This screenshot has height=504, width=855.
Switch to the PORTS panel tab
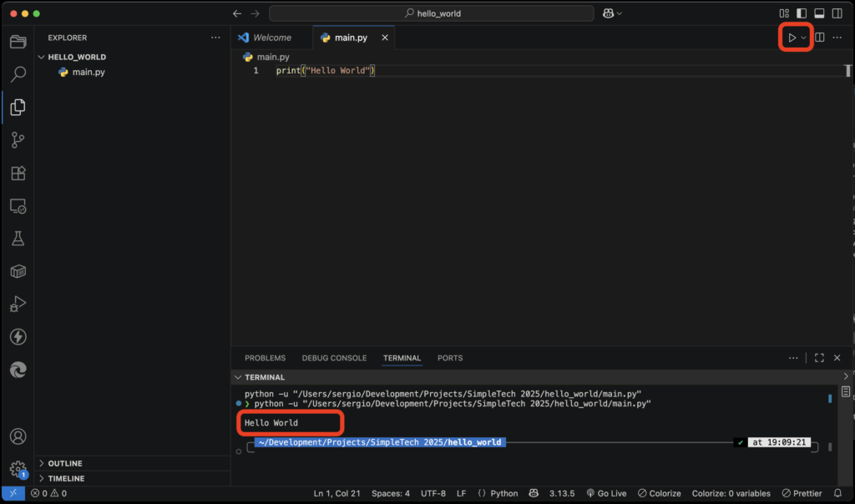(x=450, y=358)
